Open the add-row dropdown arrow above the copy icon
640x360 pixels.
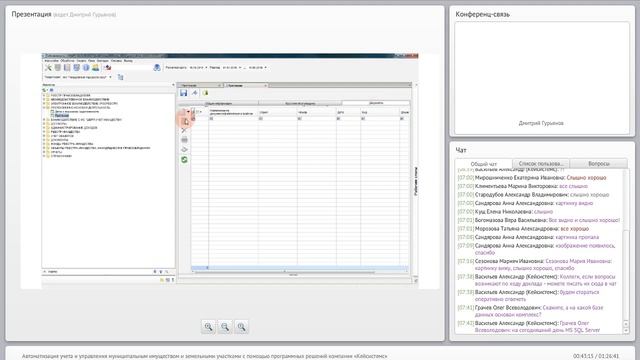[x=188, y=112]
